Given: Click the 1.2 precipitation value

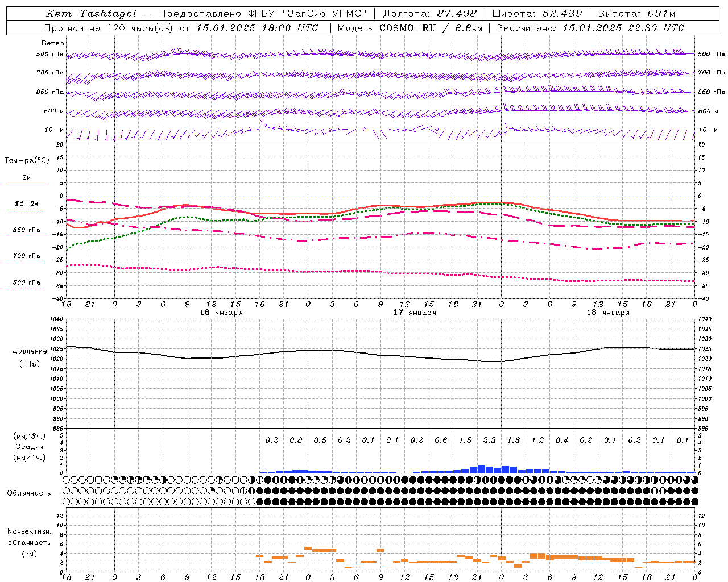Looking at the screenshot, I should [537, 440].
